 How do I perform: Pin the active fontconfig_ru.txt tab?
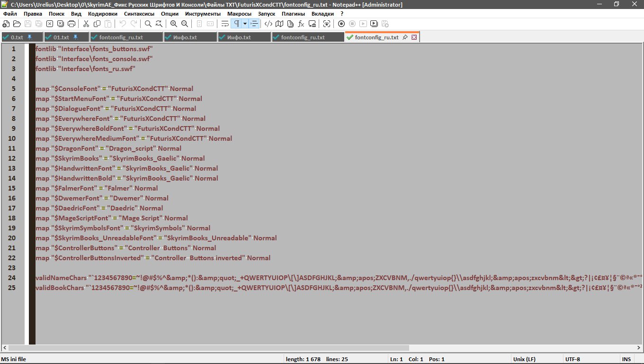tap(405, 37)
